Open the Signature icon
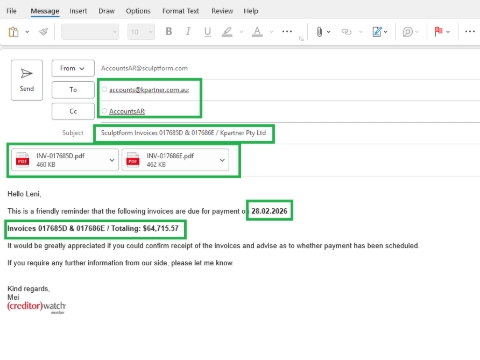480x360 pixels. 377,32
